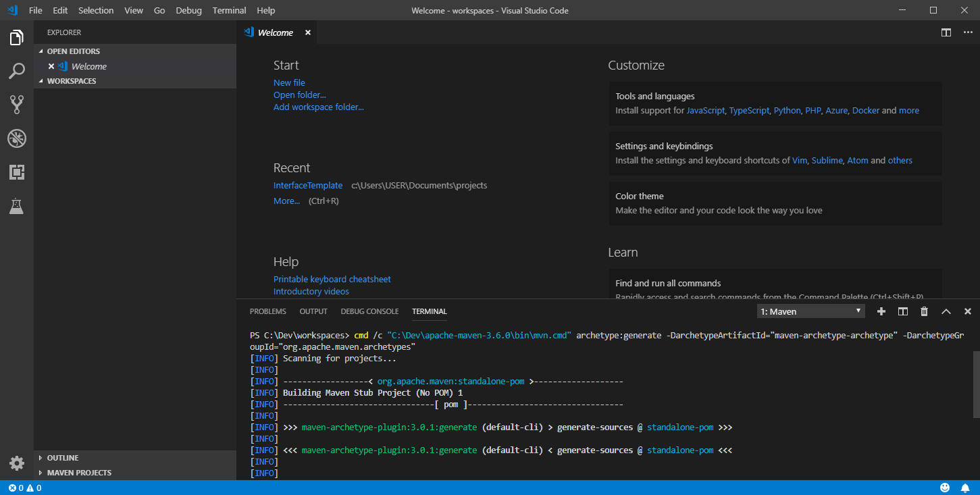
Task: Open the Debug menu
Action: point(188,10)
